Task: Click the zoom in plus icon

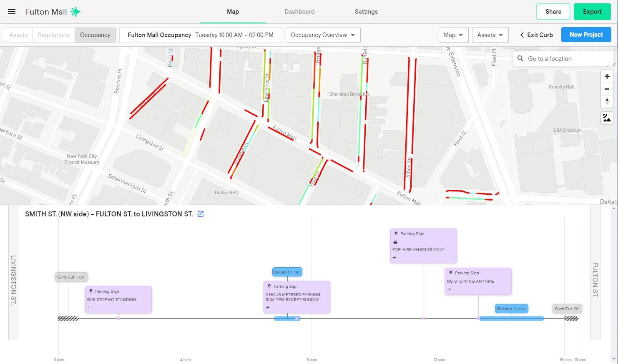Action: tap(607, 76)
